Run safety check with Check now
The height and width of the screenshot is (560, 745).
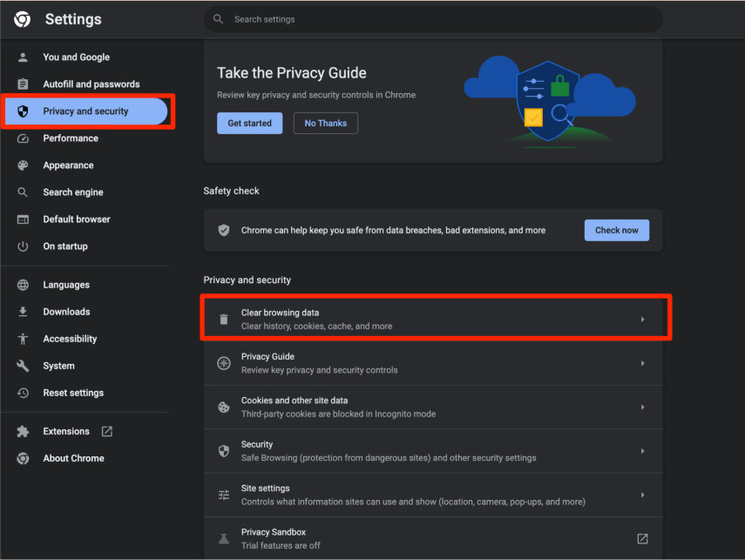coord(616,230)
